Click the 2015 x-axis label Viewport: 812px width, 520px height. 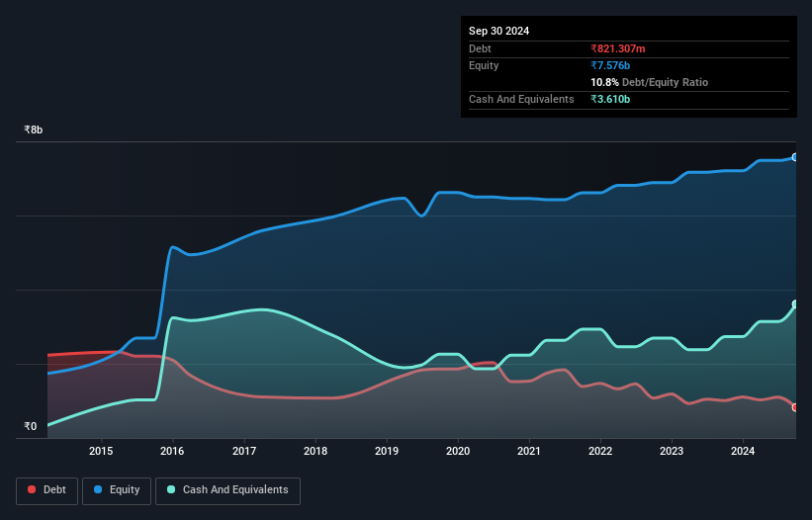click(101, 451)
